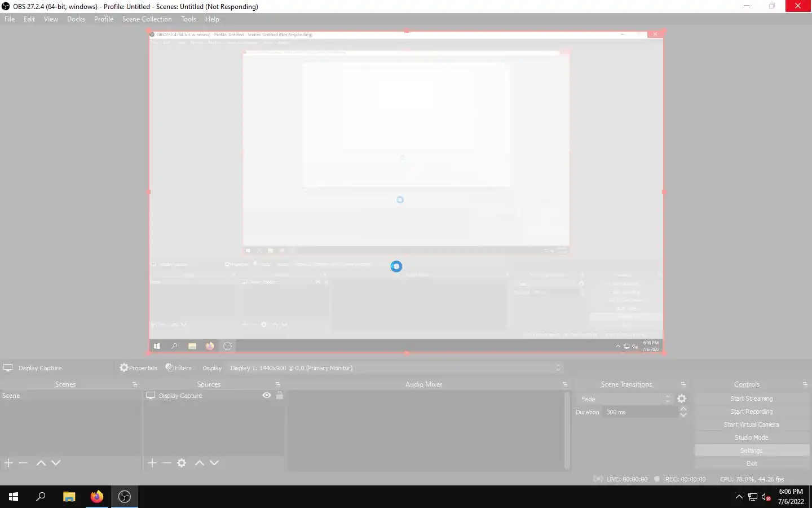The height and width of the screenshot is (508, 812).
Task: Open the Display monitor selection dropdown
Action: pos(395,368)
